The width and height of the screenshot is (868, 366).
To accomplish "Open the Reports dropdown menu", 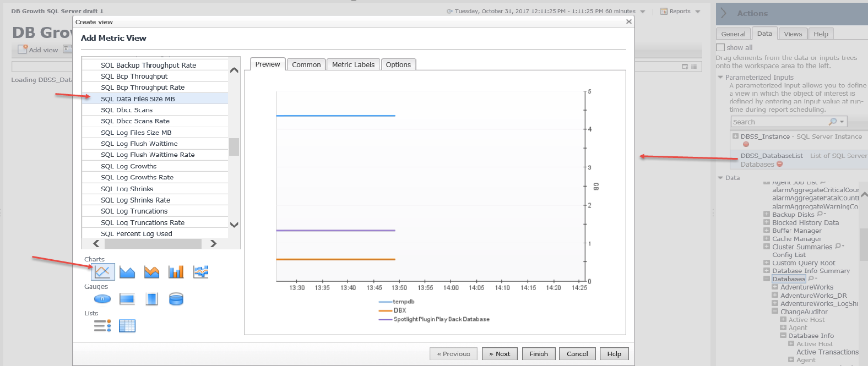I will [681, 12].
